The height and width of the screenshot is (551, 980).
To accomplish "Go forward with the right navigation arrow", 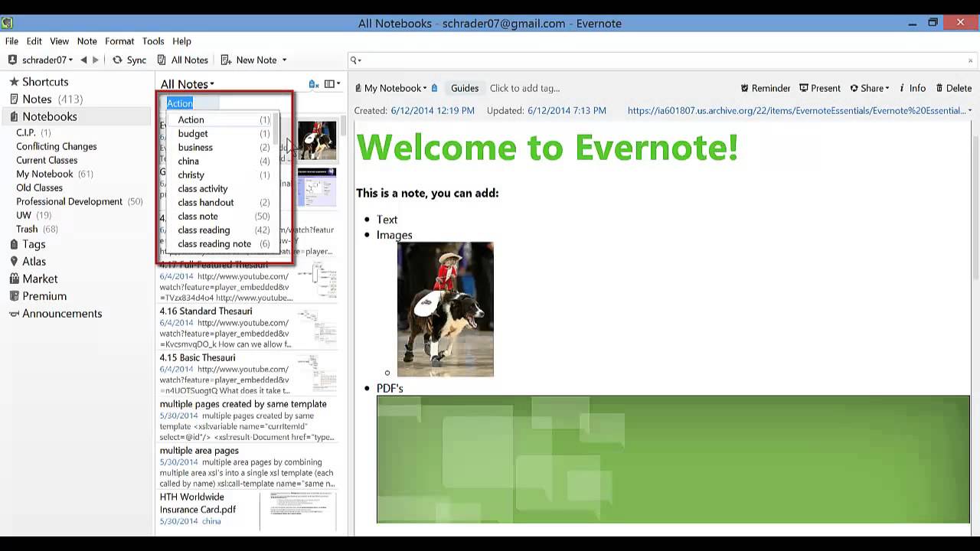I will coord(96,60).
